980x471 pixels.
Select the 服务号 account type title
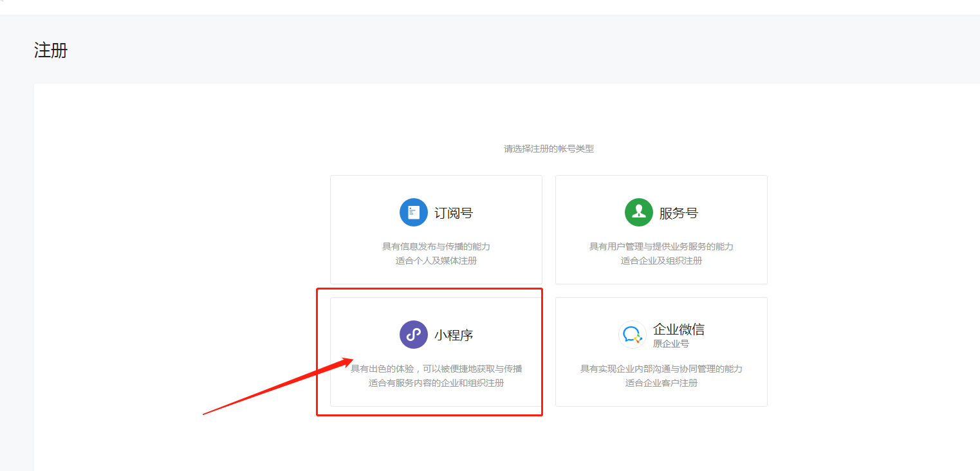[x=679, y=213]
